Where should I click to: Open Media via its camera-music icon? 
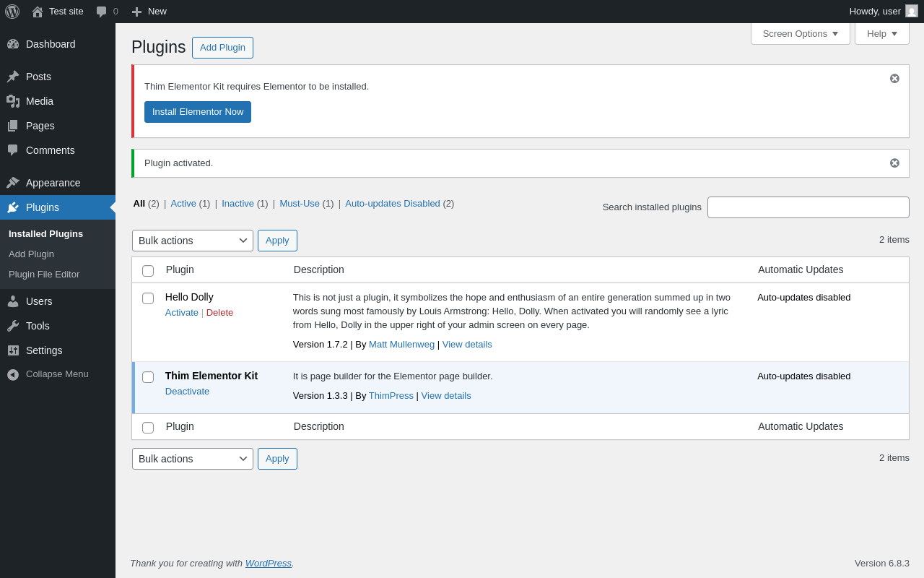point(13,101)
